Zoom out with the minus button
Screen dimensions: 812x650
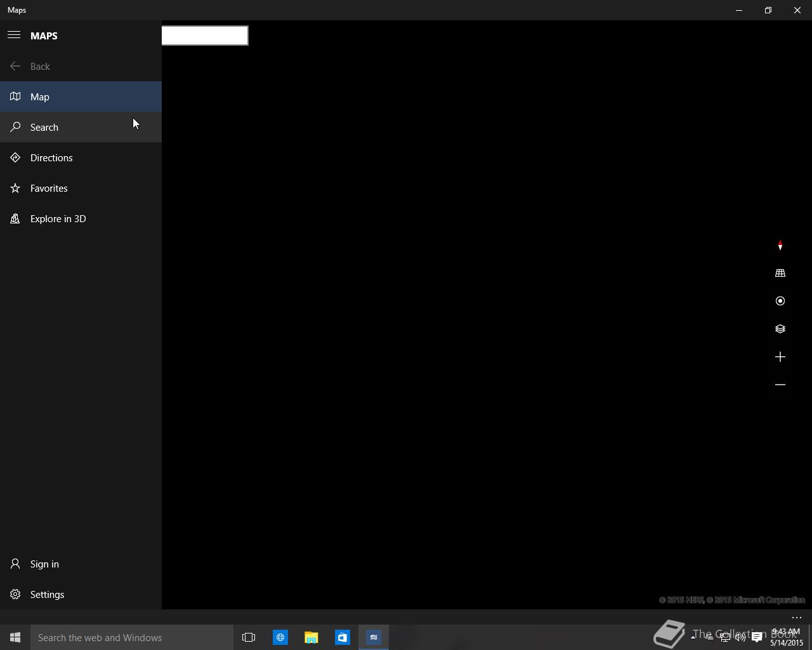tap(780, 385)
